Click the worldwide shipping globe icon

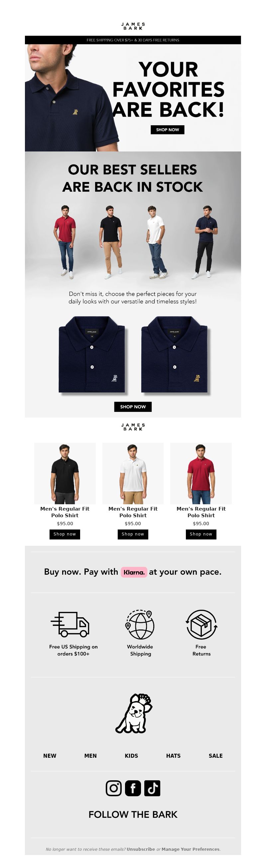(x=140, y=625)
